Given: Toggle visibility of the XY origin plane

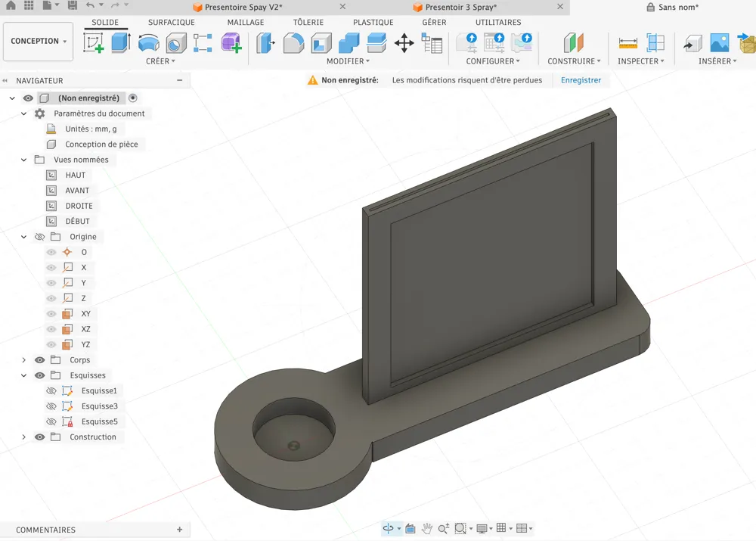Looking at the screenshot, I should click(x=51, y=314).
